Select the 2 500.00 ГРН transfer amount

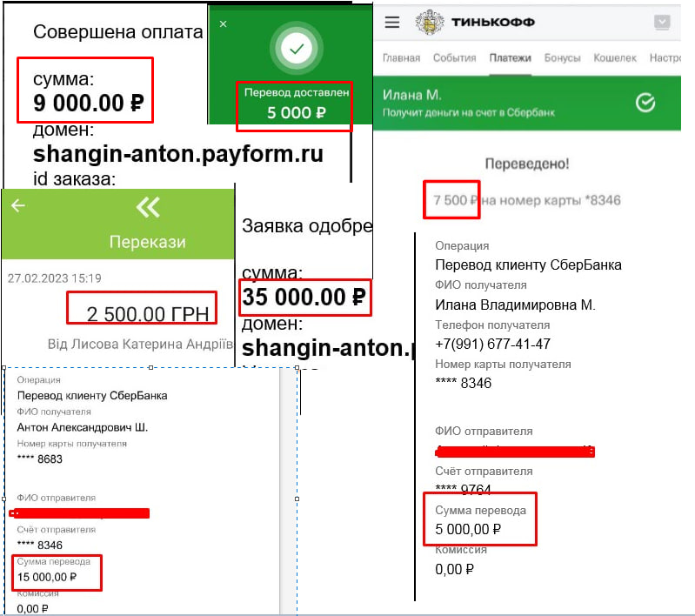[148, 314]
